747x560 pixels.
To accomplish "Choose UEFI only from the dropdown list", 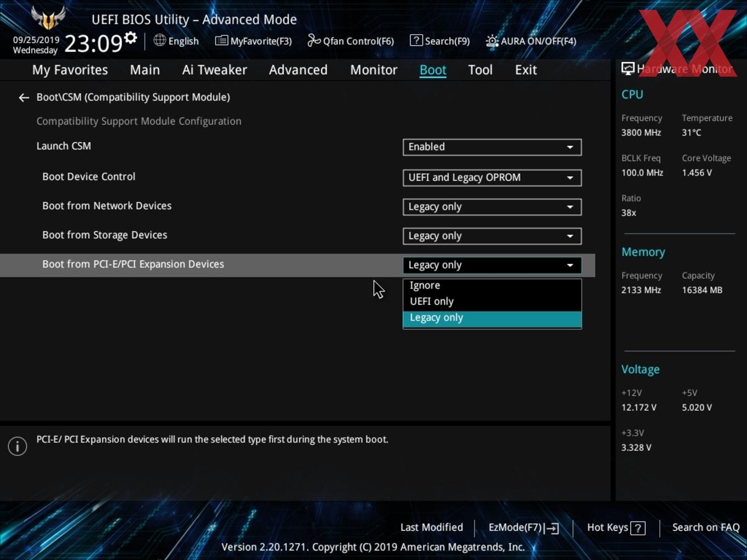I will click(x=492, y=301).
